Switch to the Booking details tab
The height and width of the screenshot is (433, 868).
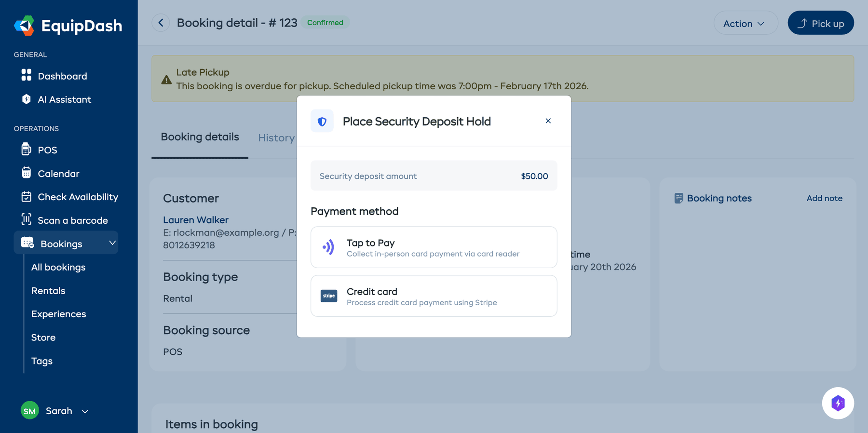point(200,137)
